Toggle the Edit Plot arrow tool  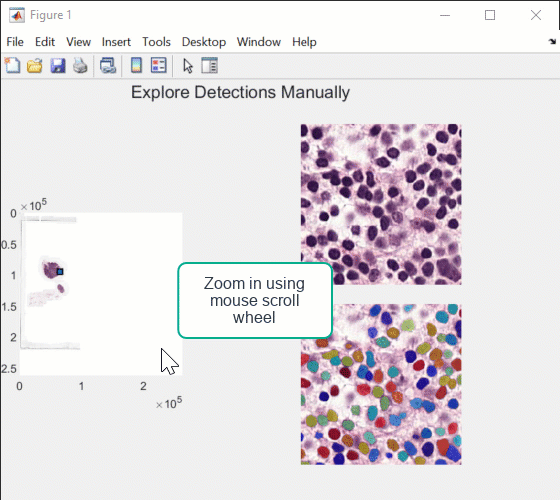coord(188,66)
